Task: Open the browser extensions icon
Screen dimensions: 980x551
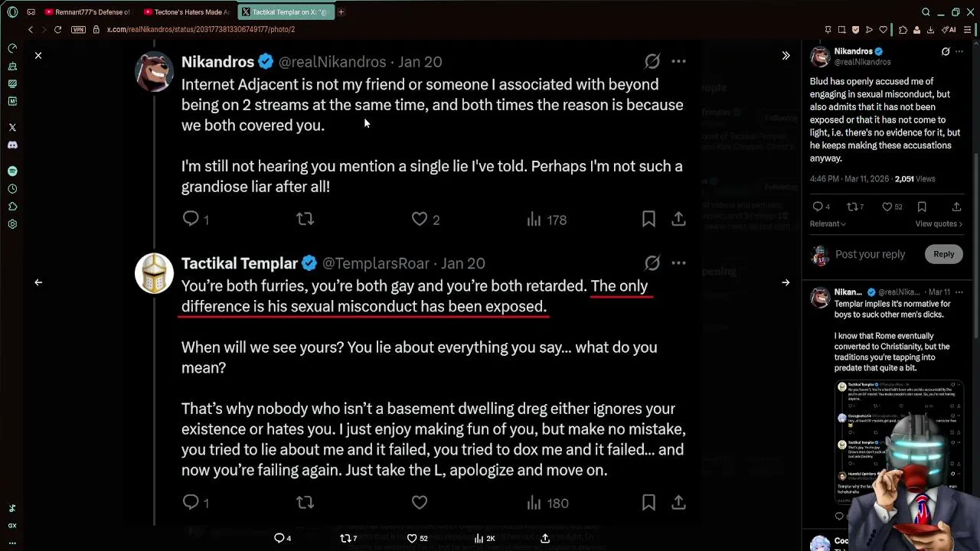Action: pos(903,30)
